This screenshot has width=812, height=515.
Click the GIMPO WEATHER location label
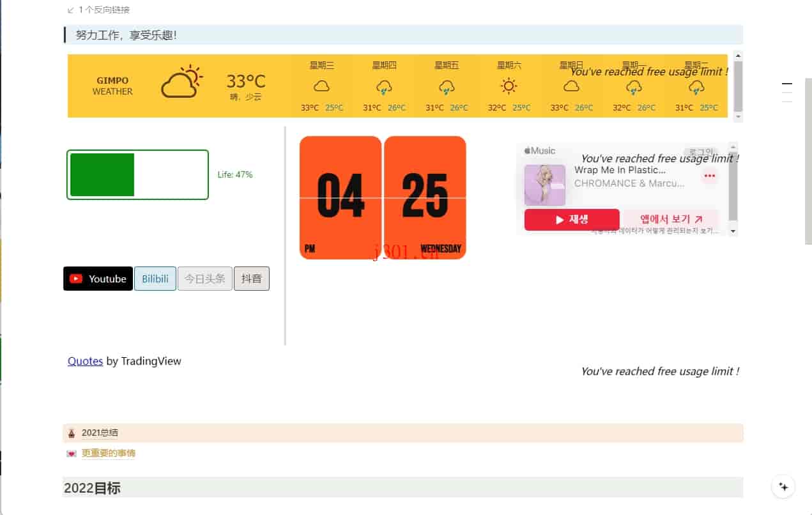click(x=112, y=86)
